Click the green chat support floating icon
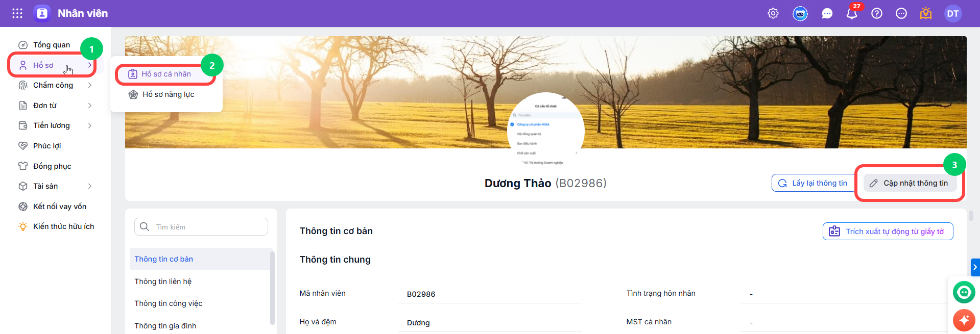The height and width of the screenshot is (334, 980). coord(964,292)
